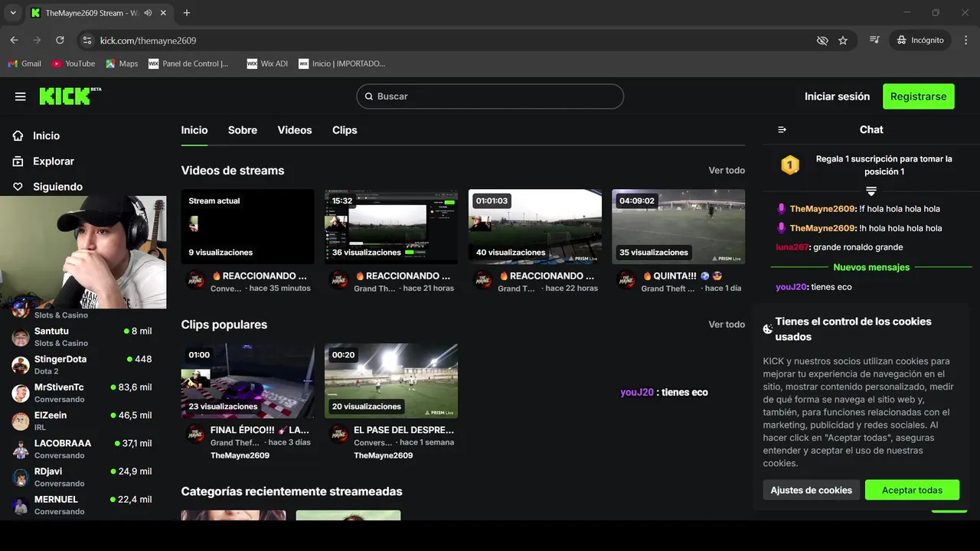Open the Maps bookmark
The image size is (980, 551).
coord(122,64)
